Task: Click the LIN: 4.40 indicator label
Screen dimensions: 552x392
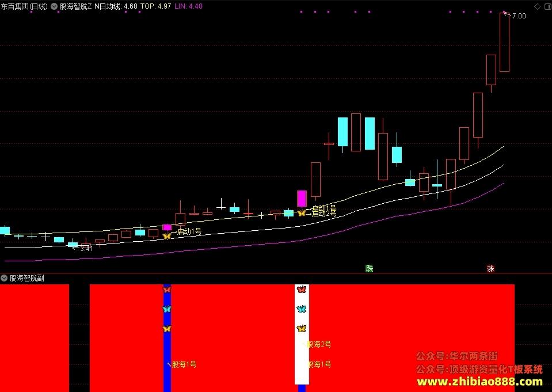Action: click(x=188, y=6)
